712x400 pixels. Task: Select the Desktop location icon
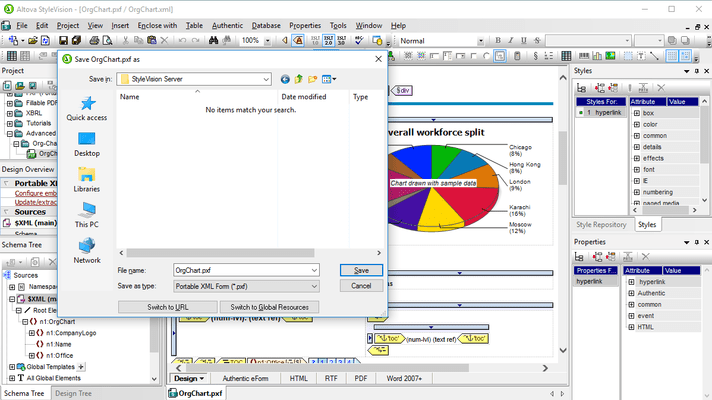pos(86,143)
